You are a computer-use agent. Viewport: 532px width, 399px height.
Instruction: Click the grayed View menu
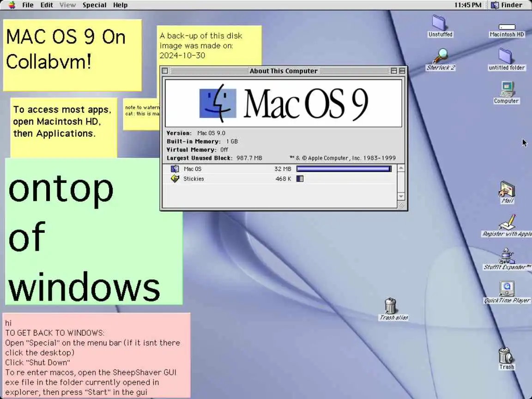(67, 5)
